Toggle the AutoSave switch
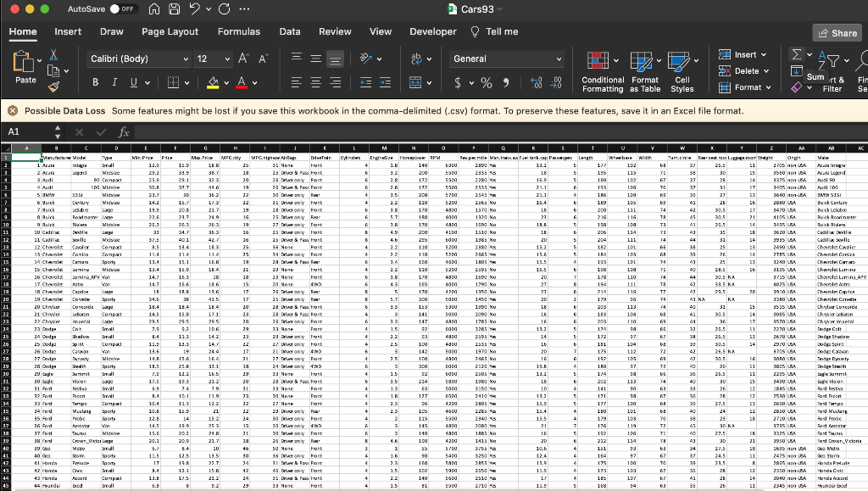Viewport: 868px width, 491px height. (122, 8)
